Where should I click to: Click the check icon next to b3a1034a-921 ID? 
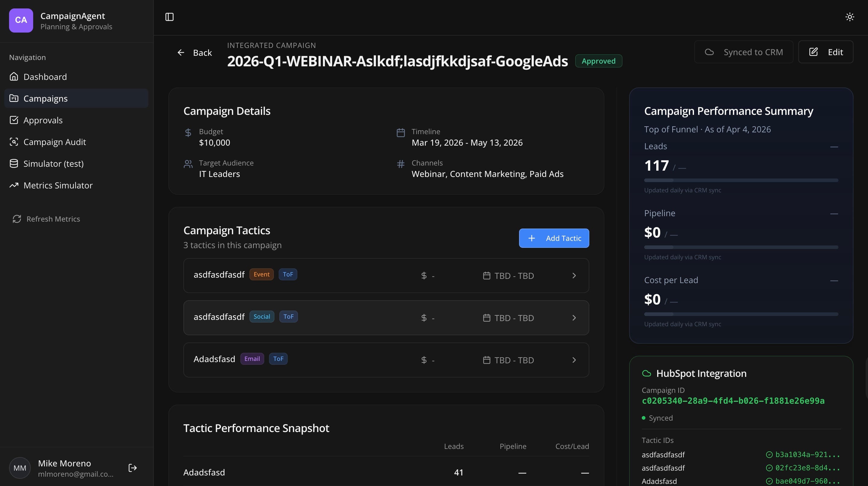click(x=769, y=455)
